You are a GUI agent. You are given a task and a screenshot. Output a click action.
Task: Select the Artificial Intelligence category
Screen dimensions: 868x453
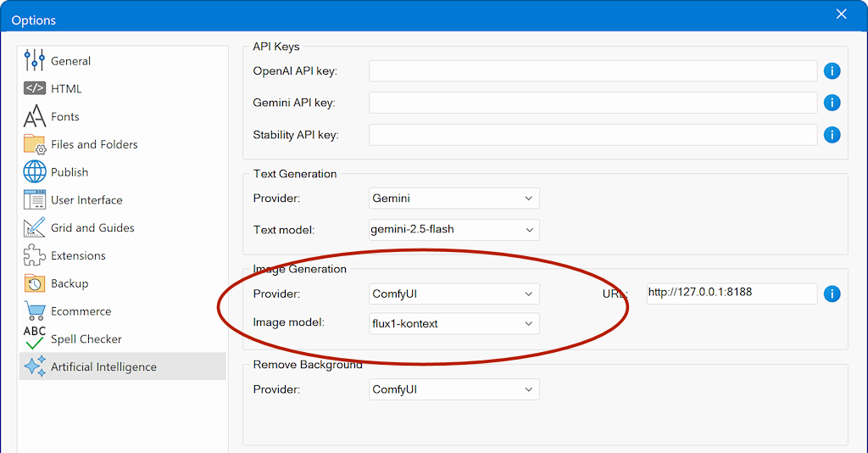123,366
